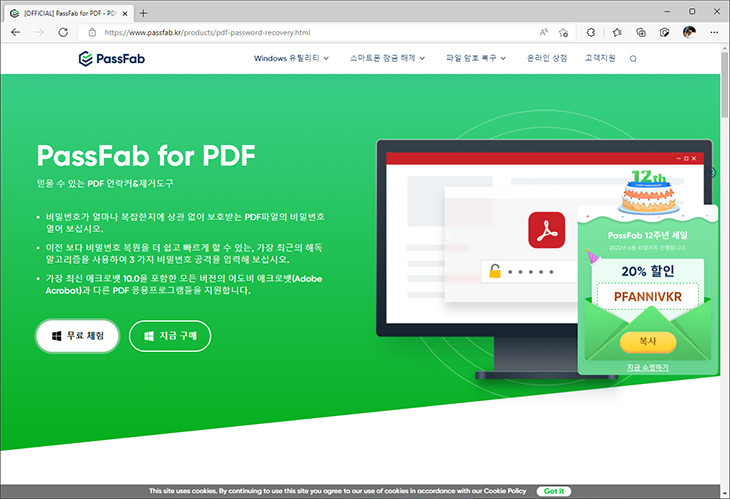Click the browser Forward arrow
This screenshot has width=730, height=499.
(x=40, y=32)
